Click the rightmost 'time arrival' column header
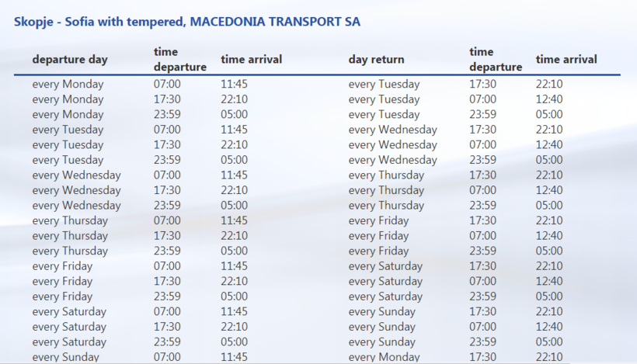This screenshot has width=637, height=364. pos(566,59)
